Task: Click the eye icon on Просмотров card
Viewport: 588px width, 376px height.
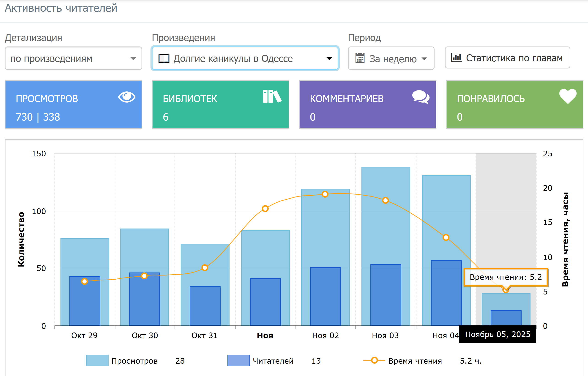Action: 126,97
